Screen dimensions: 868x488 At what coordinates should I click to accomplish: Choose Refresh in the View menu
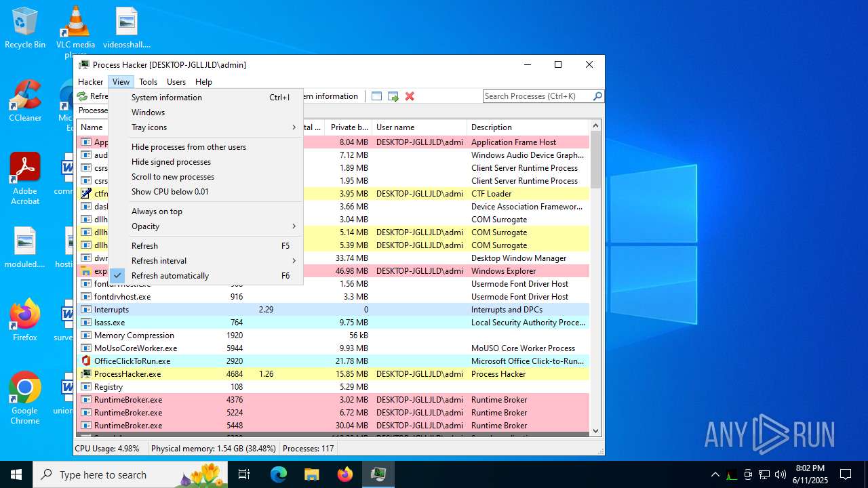click(205, 245)
